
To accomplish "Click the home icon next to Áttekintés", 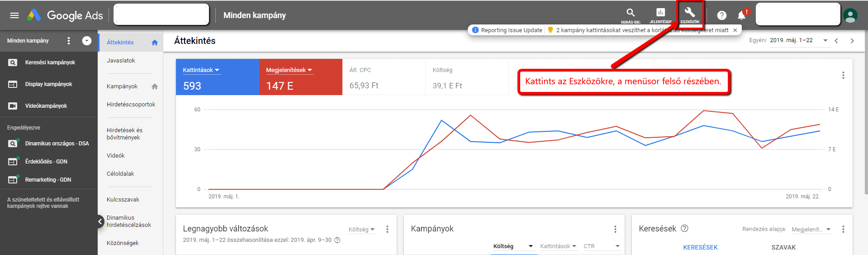I will [155, 43].
